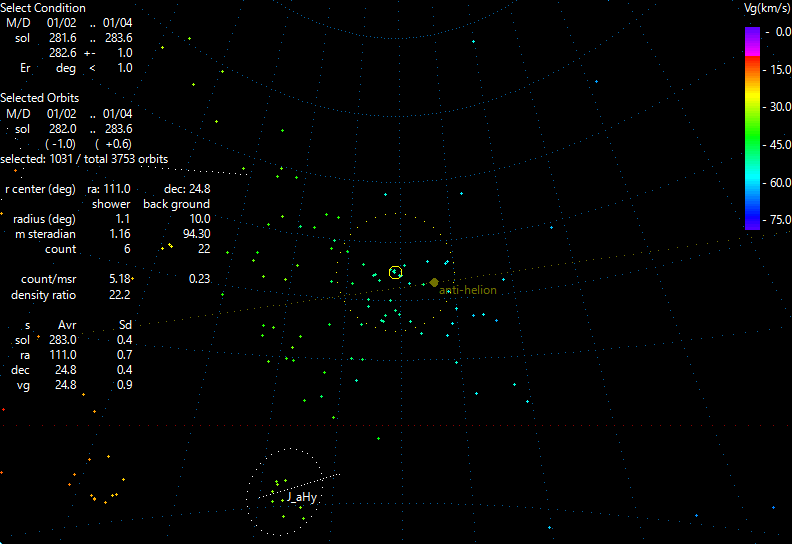Image resolution: width=792 pixels, height=544 pixels.
Task: Click the dec average value 24.8
Action: click(x=66, y=370)
